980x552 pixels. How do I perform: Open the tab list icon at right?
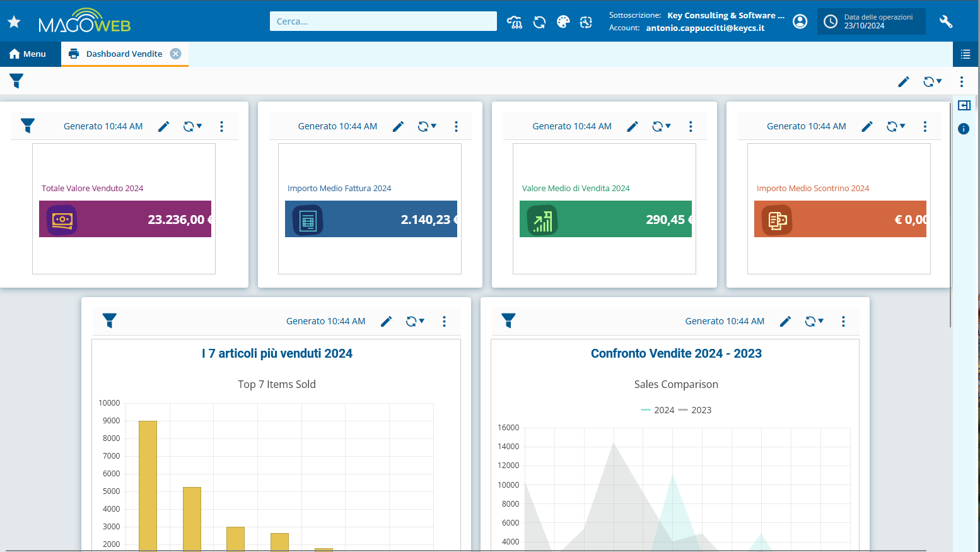click(965, 54)
